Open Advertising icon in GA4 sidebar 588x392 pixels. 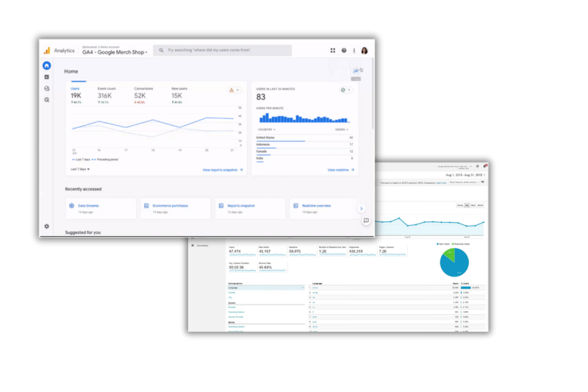[x=46, y=100]
